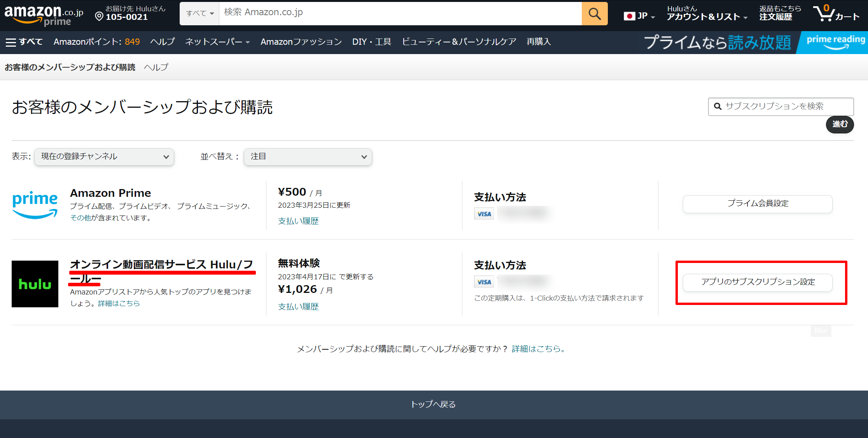This screenshot has height=438, width=868.
Task: Open 返品もこちら 注文履歴
Action: pyautogui.click(x=780, y=13)
